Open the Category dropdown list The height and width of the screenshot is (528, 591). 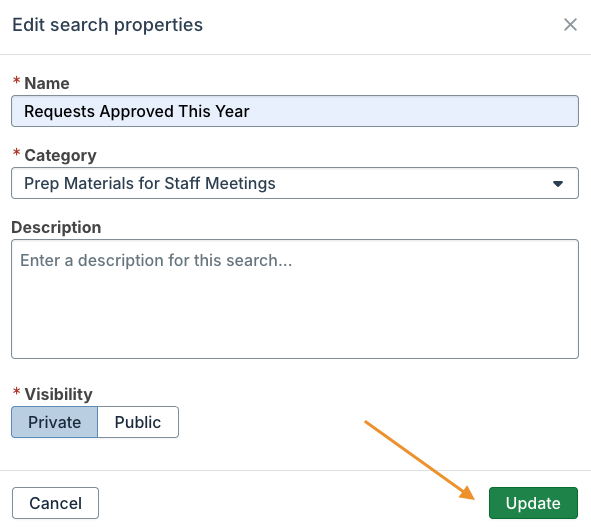point(295,183)
